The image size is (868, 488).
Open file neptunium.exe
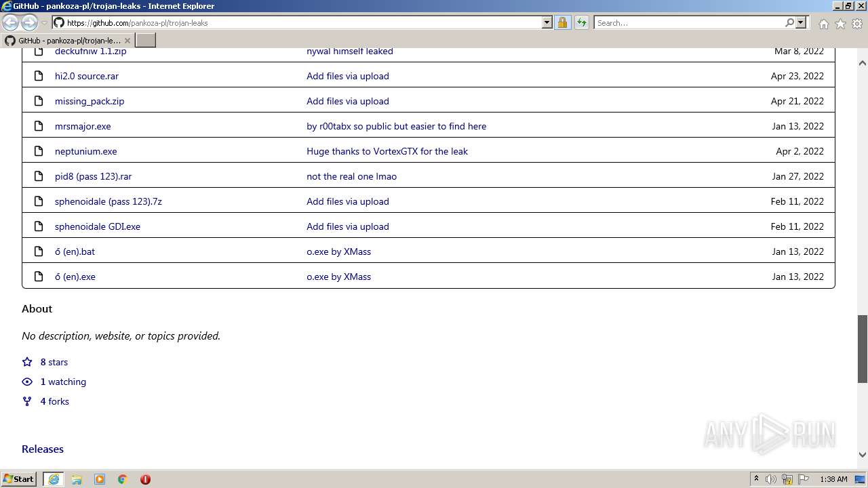click(x=86, y=151)
